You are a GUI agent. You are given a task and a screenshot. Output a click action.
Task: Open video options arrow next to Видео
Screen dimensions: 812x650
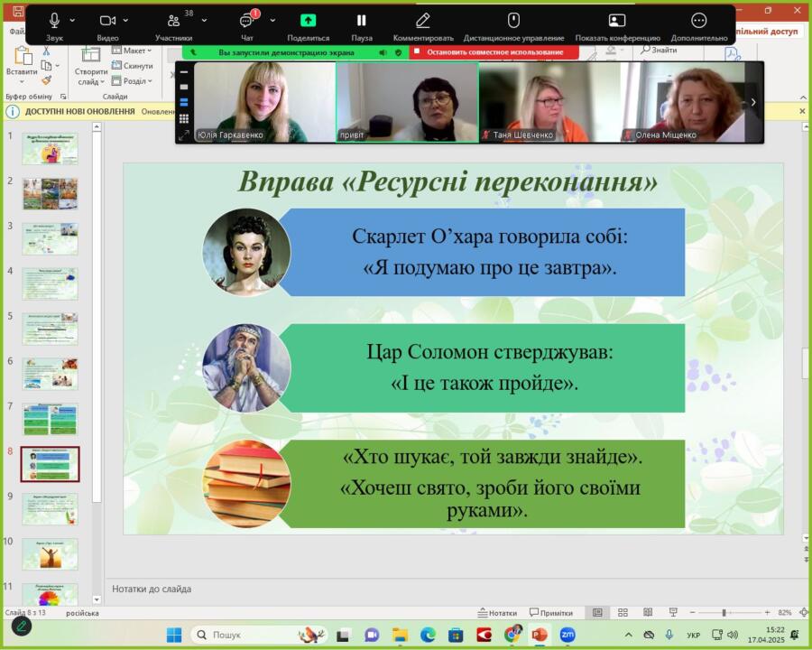pyautogui.click(x=125, y=20)
